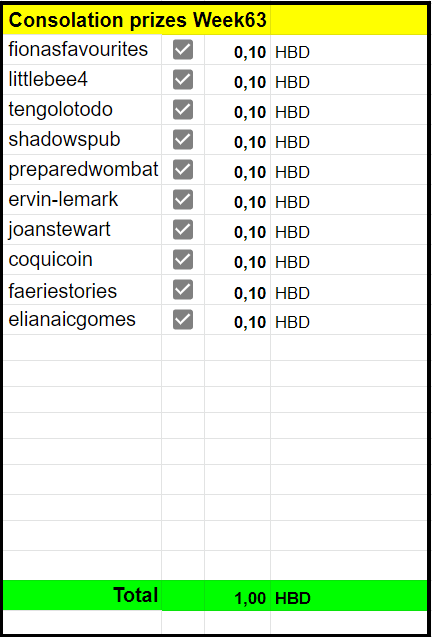Select the 0,10 amount for shadowspub
This screenshot has height=637, width=432.
(x=237, y=140)
